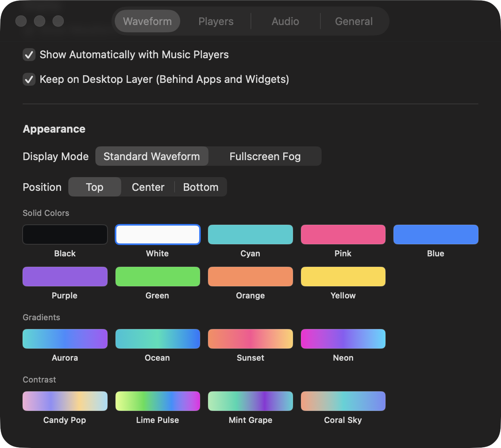The width and height of the screenshot is (501, 448).
Task: Click the Position label
Action: (x=42, y=187)
